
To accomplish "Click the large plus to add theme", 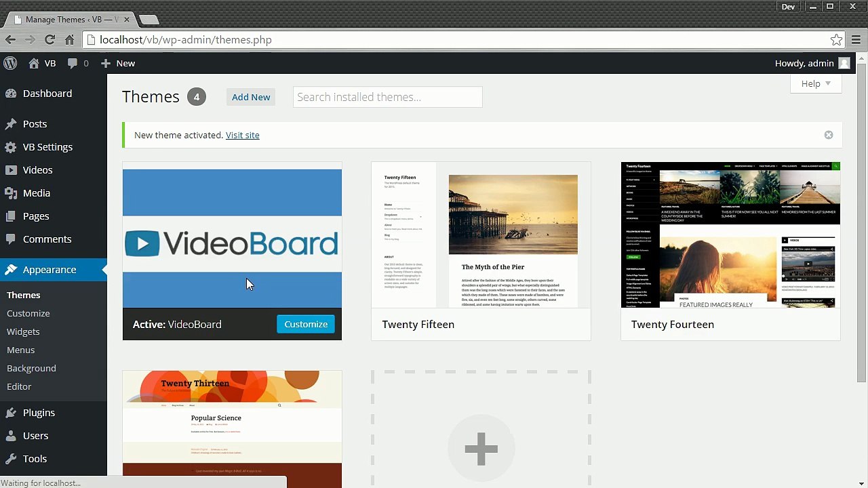I will (481, 449).
